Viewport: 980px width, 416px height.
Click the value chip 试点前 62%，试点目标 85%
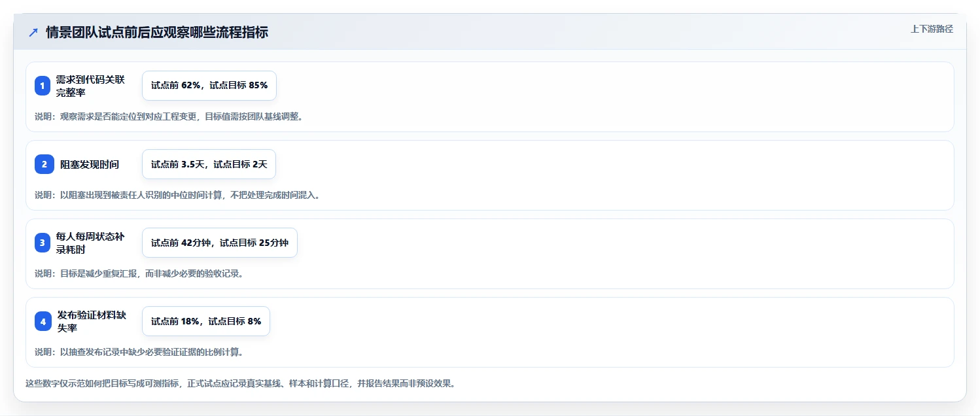[x=209, y=86]
